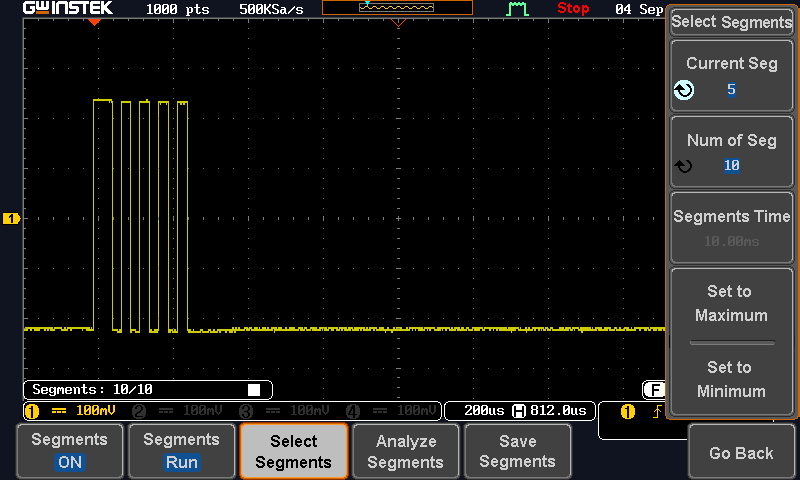Select the Current Seg value 5 field
This screenshot has width=800, height=480.
(731, 90)
